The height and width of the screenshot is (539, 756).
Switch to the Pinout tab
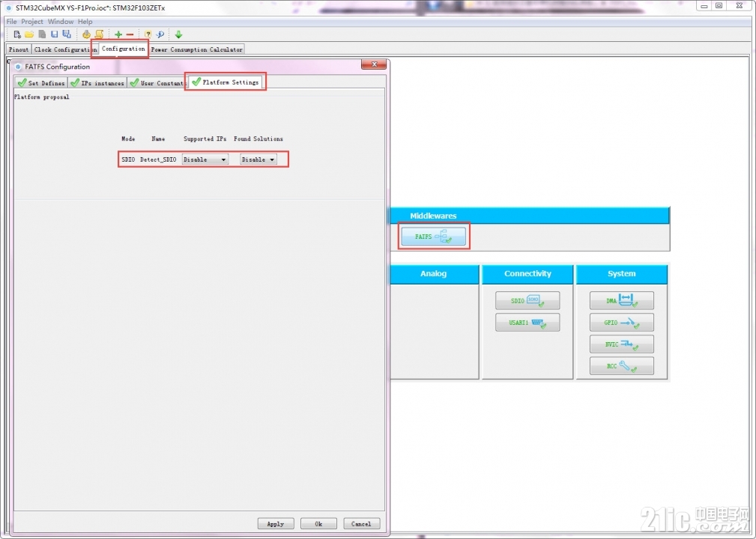point(19,49)
